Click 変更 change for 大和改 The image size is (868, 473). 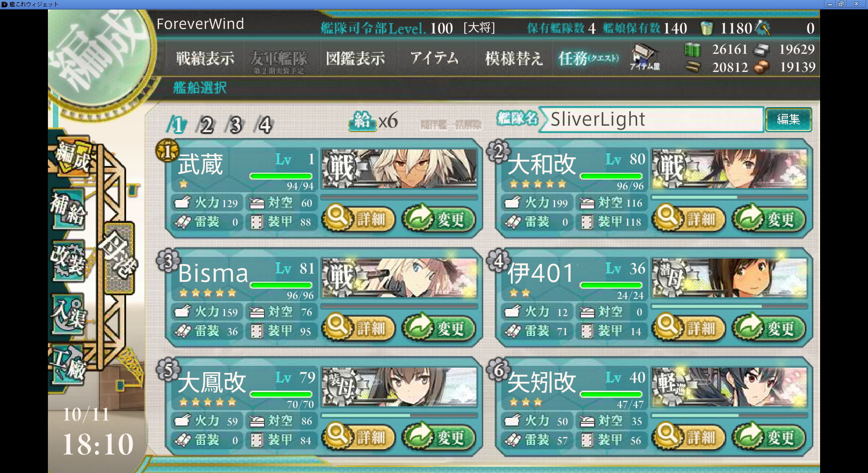point(769,219)
